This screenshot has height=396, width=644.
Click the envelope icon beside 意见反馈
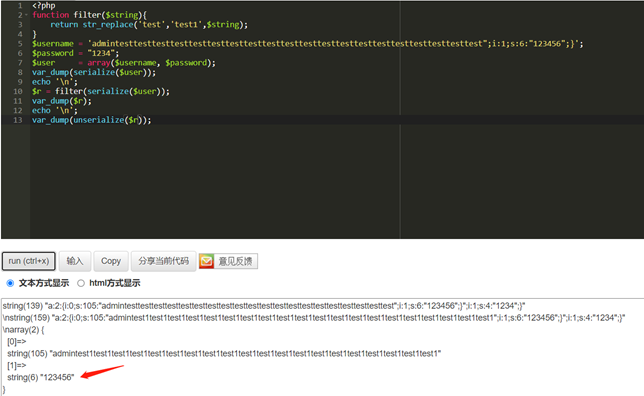pyautogui.click(x=207, y=261)
